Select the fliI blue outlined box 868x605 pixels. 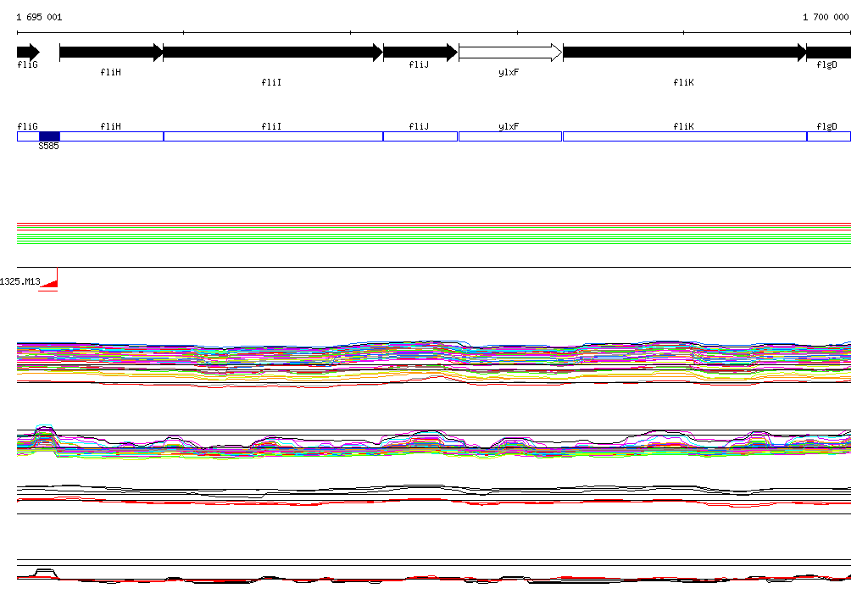coord(274,136)
